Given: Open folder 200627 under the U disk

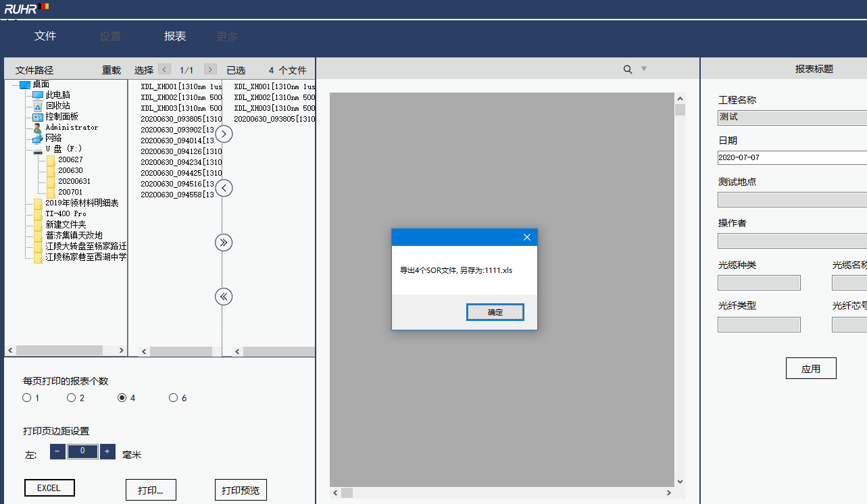Looking at the screenshot, I should pos(70,159).
